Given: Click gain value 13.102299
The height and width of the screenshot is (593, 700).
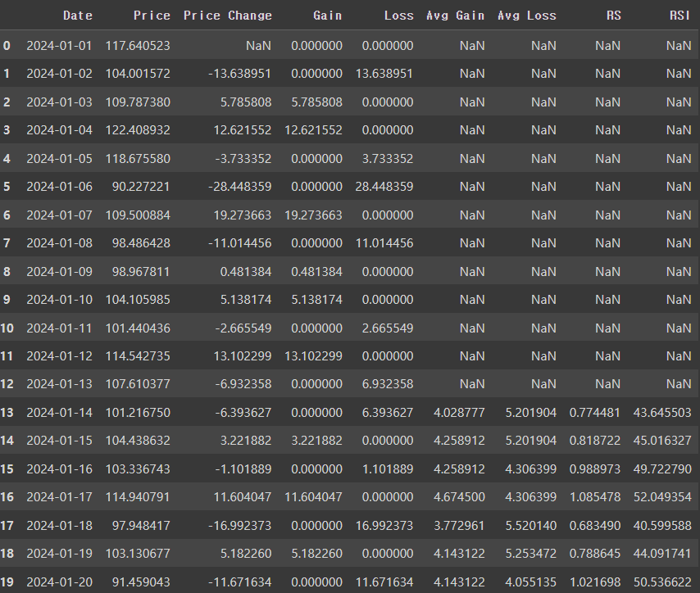Looking at the screenshot, I should point(313,356).
